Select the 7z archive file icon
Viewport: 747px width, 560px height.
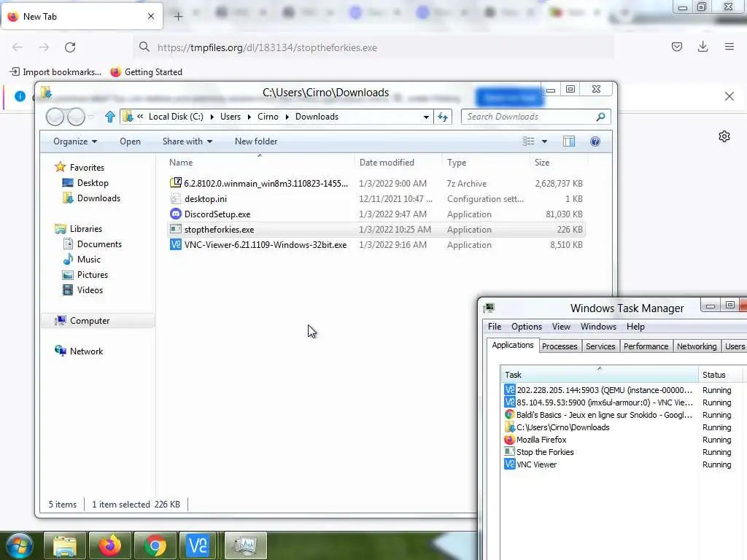(x=175, y=183)
